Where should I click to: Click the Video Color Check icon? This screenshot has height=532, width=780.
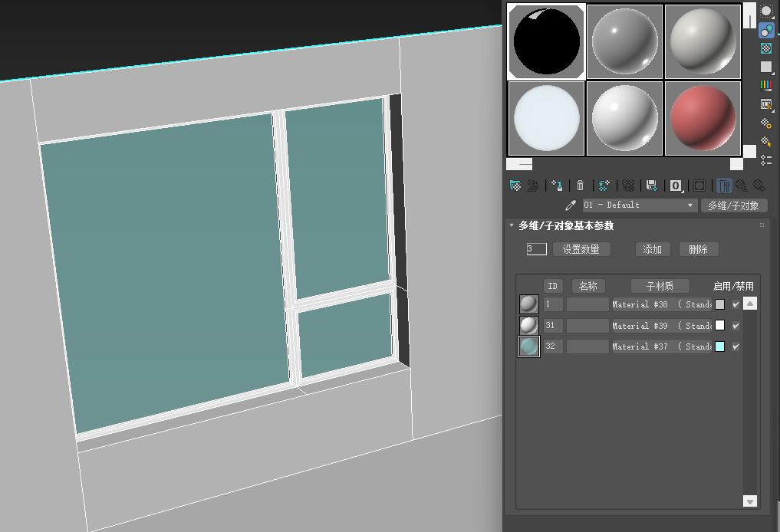765,86
